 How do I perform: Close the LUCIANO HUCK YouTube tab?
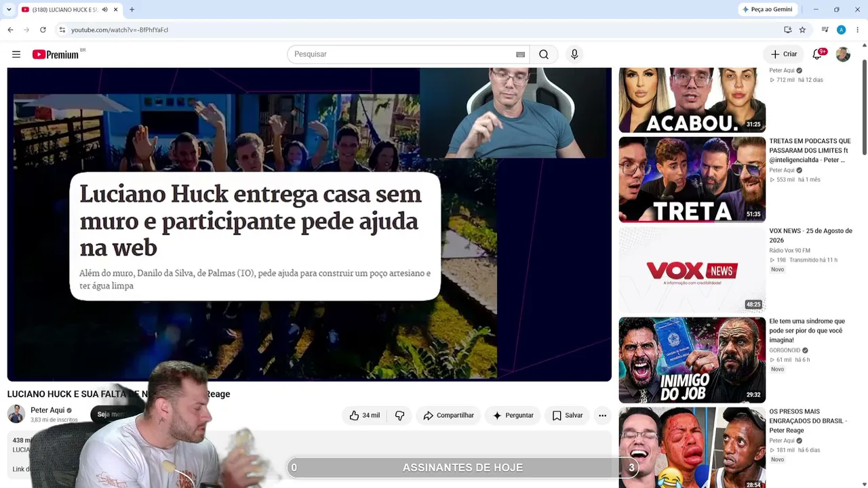[x=116, y=9]
